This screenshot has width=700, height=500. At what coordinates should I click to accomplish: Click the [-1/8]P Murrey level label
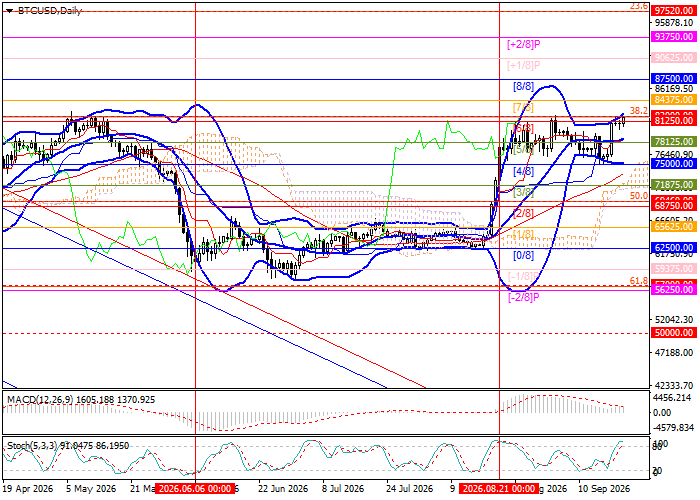pyautogui.click(x=524, y=276)
